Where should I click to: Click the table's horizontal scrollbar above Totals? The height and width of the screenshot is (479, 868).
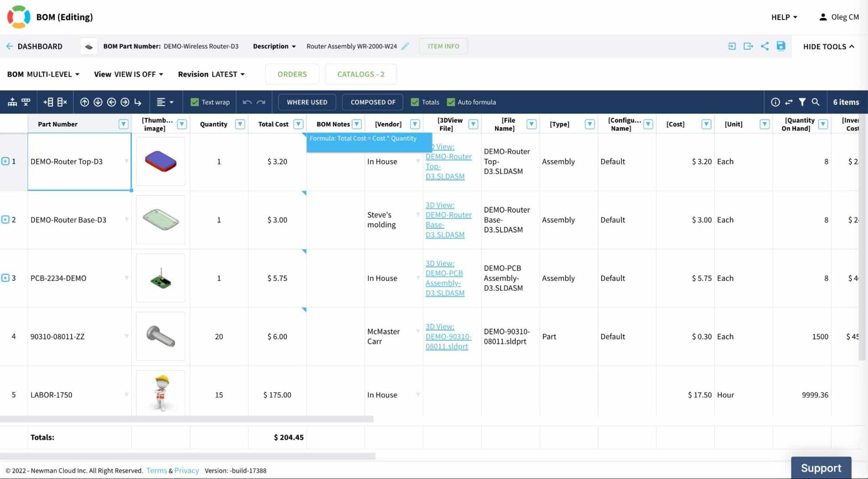(x=187, y=419)
